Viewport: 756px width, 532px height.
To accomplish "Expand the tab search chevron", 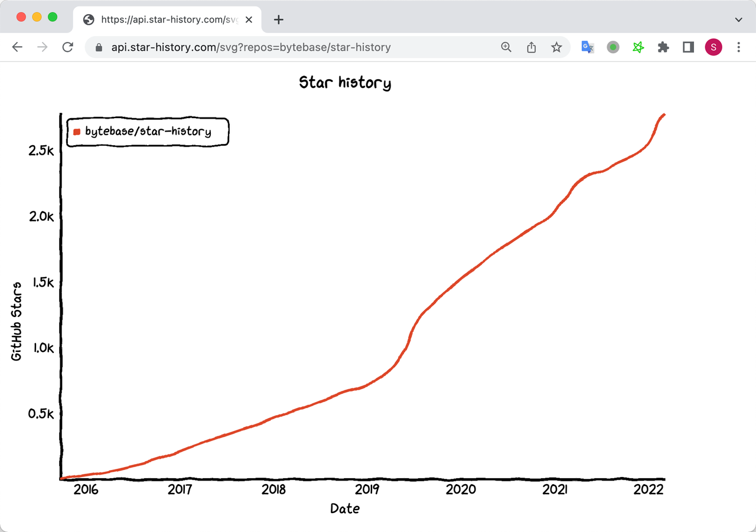I will pos(738,19).
